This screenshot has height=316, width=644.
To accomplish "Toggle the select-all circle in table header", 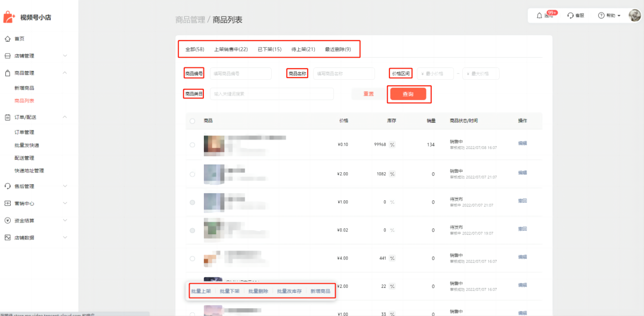I will [x=192, y=121].
